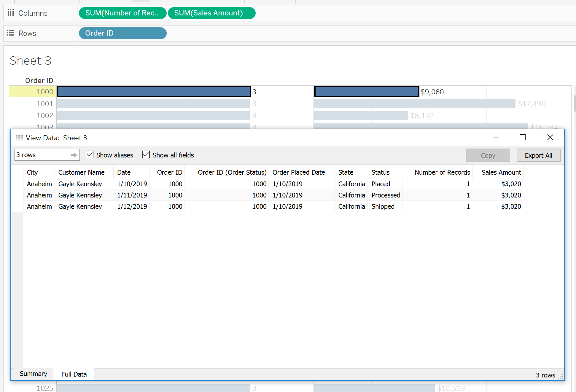Click the records bar for order 1000

tap(154, 92)
